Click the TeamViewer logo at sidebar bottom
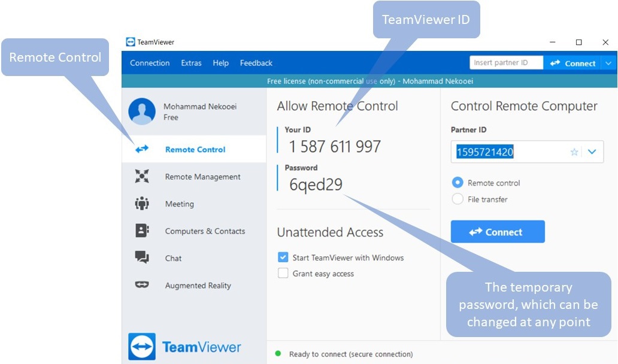 pos(184,347)
